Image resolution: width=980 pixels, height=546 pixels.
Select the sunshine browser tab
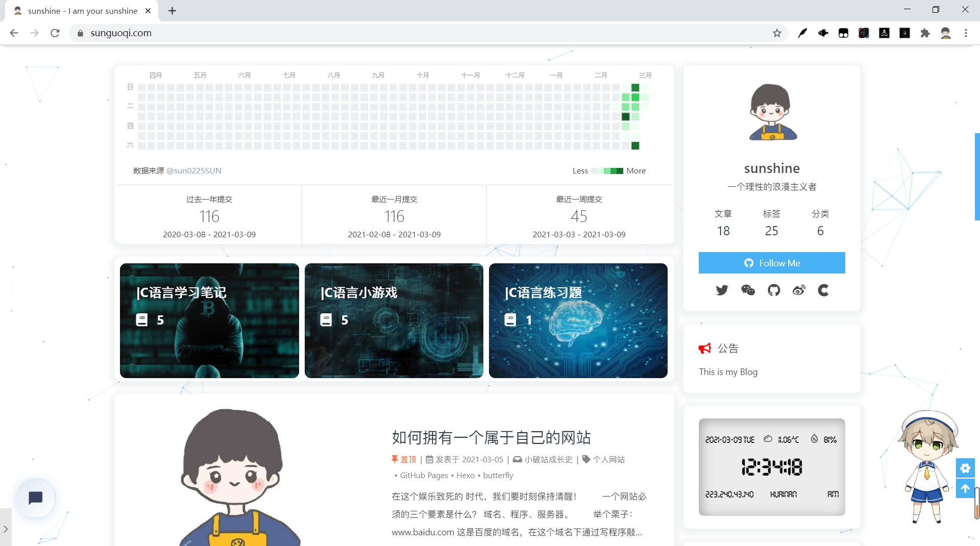click(77, 11)
